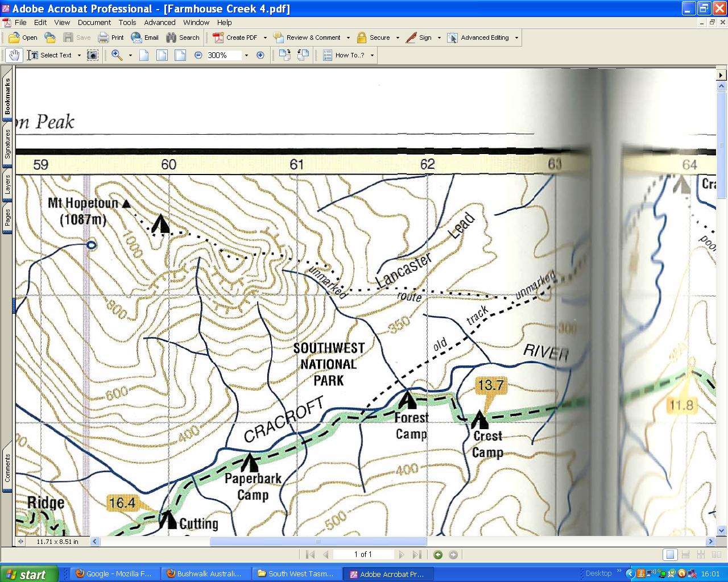The height and width of the screenshot is (582, 728).
Task: Click the page number field '1 of 1'
Action: 363,555
